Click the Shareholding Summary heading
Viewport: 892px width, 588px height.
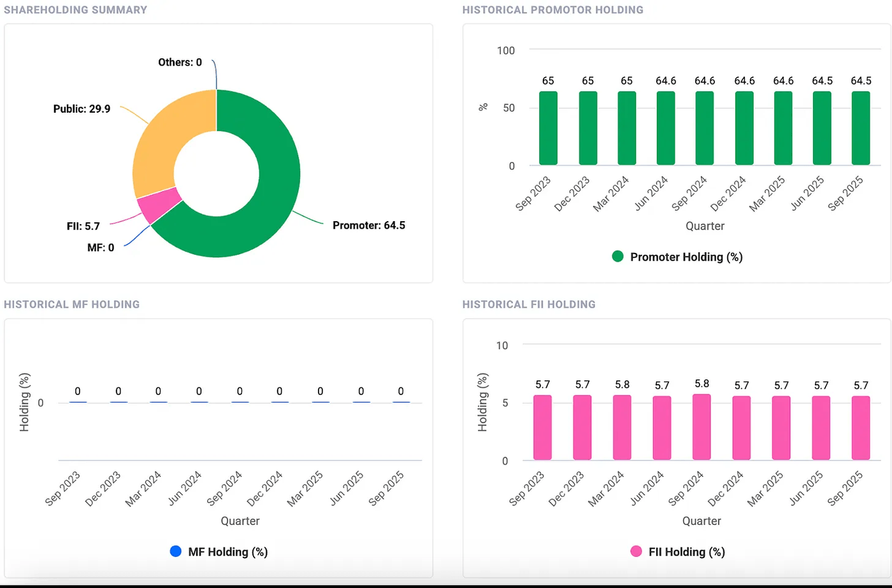[75, 10]
